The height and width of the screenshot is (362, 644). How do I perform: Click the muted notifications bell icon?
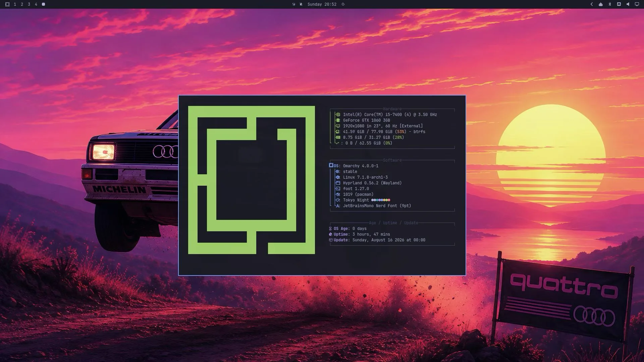(301, 4)
